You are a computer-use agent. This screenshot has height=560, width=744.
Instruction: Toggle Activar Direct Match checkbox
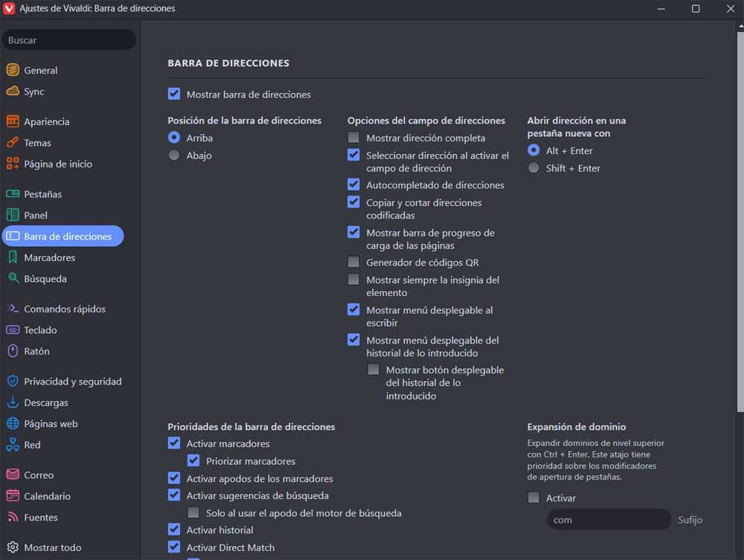(x=174, y=547)
